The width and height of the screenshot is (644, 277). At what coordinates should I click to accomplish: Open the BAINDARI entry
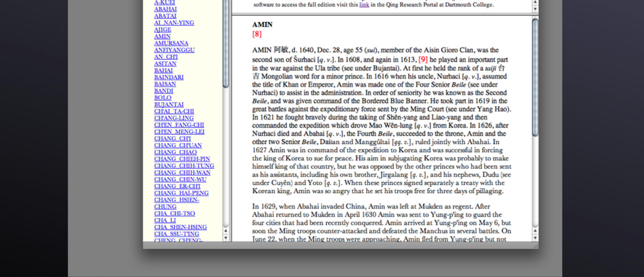pyautogui.click(x=169, y=77)
